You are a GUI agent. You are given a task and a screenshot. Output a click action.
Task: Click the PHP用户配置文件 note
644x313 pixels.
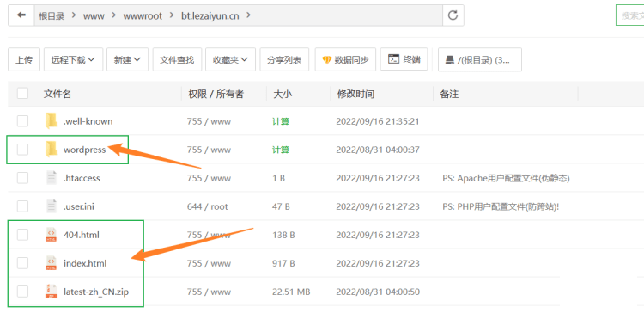(501, 206)
